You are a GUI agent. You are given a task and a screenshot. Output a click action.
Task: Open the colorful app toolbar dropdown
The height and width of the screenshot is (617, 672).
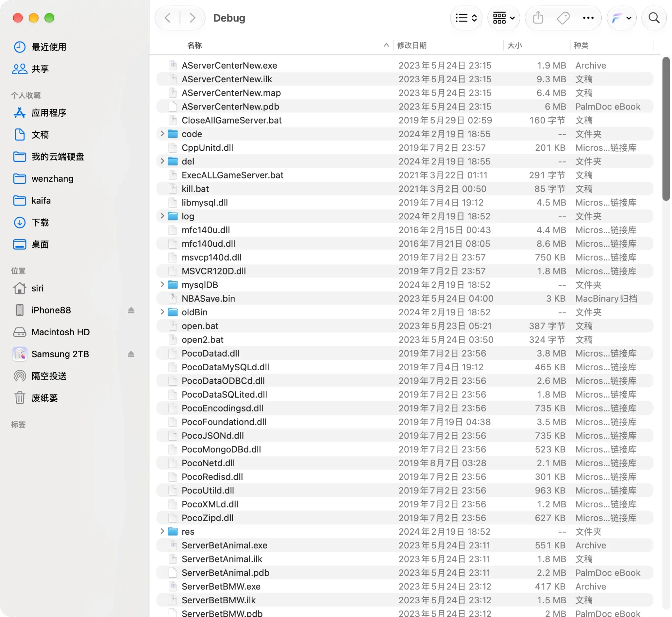tap(622, 18)
